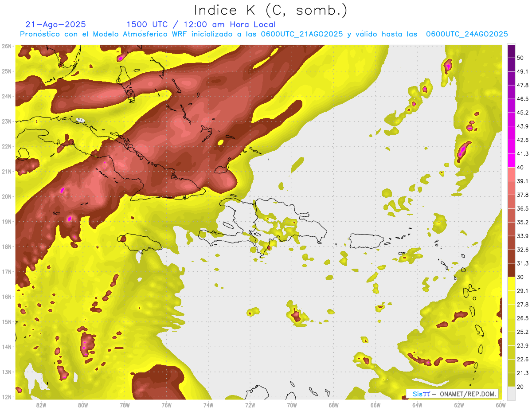Click the latitude tick label '13N'
The width and height of the screenshot is (532, 411).
tap(7, 372)
